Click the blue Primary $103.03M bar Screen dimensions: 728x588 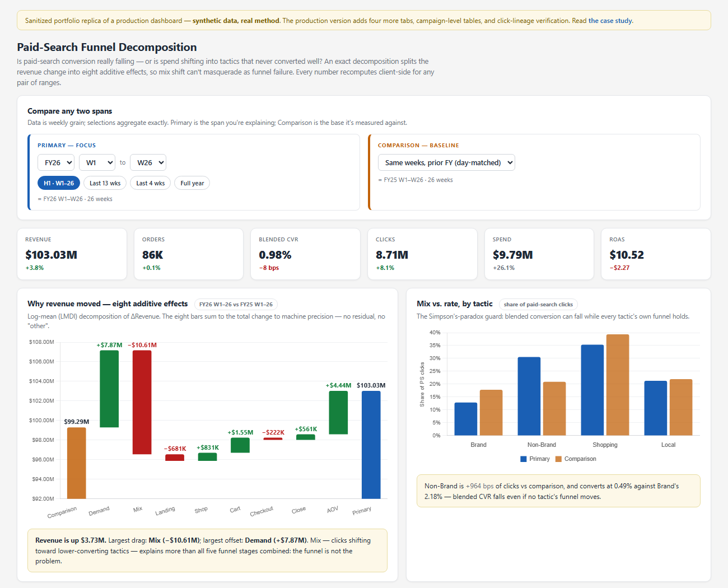pyautogui.click(x=371, y=445)
